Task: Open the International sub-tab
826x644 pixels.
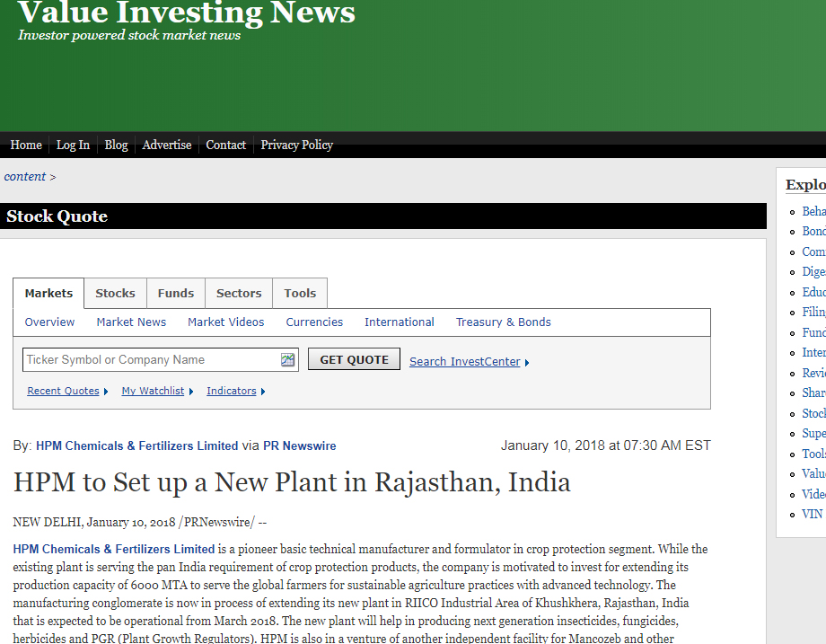Action: (x=400, y=322)
